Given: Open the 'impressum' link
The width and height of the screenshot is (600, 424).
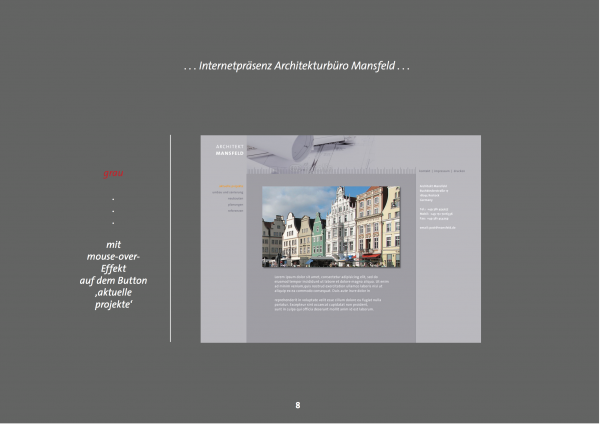Looking at the screenshot, I should pos(441,171).
